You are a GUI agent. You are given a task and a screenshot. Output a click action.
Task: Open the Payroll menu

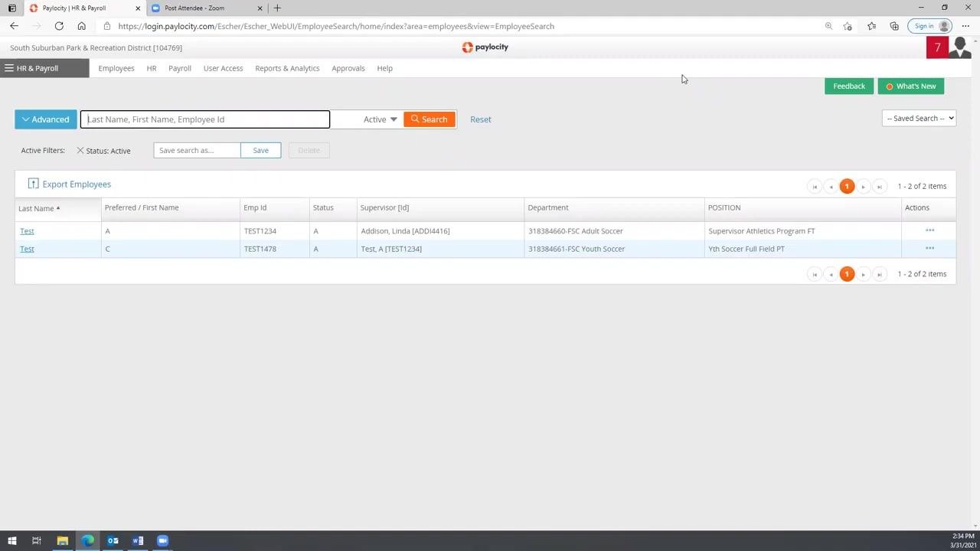[x=180, y=68]
